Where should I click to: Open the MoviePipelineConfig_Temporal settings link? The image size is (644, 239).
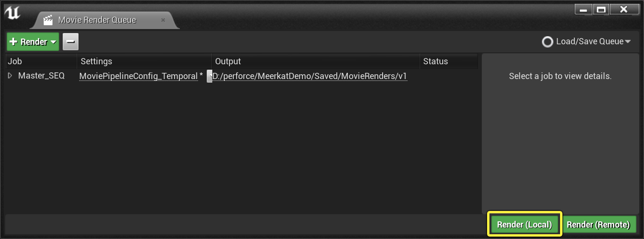tap(138, 76)
